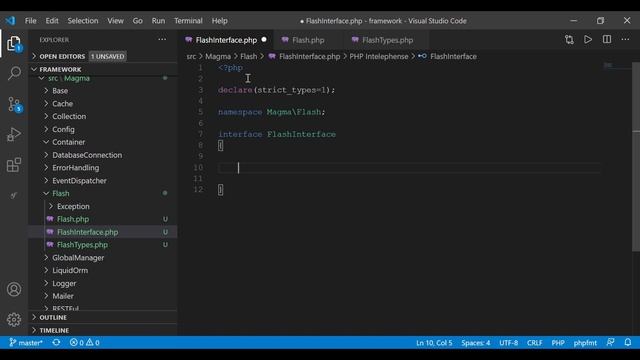Image resolution: width=640 pixels, height=360 pixels.
Task: Collapse the Container folder
Action: pos(102,142)
